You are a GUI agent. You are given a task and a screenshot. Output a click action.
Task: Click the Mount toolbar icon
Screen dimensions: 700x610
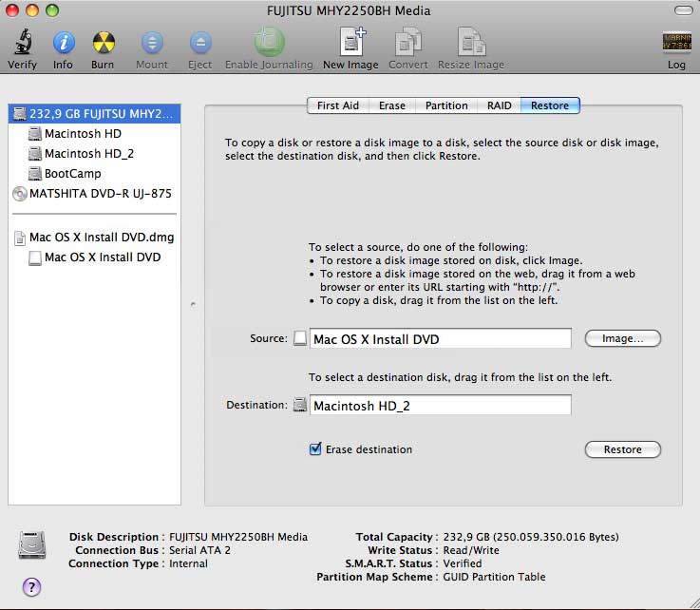pos(152,43)
